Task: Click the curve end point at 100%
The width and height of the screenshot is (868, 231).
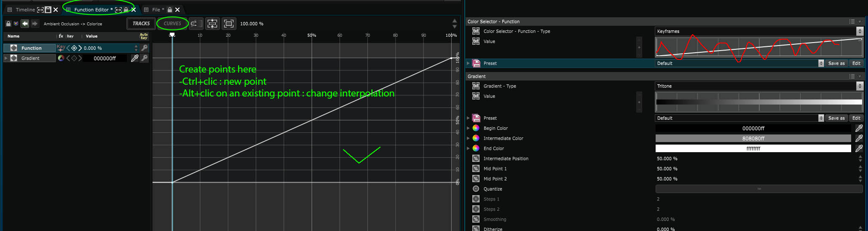Action: (451, 58)
